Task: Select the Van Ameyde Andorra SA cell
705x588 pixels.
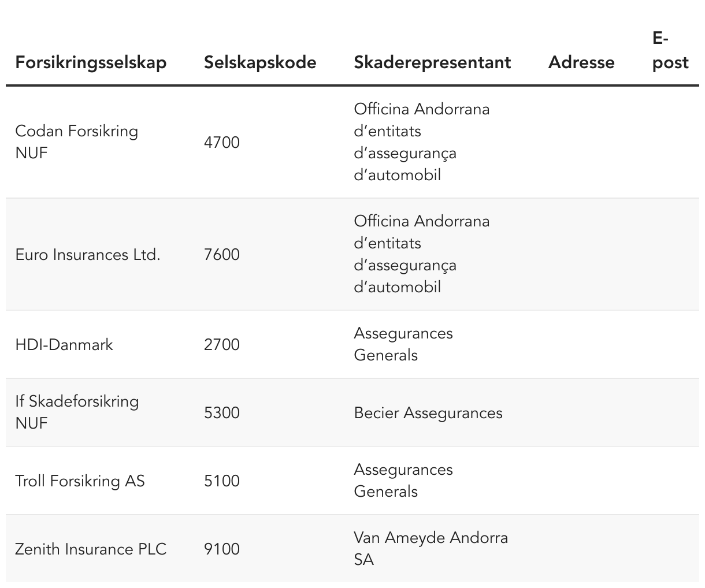Action: click(x=431, y=549)
